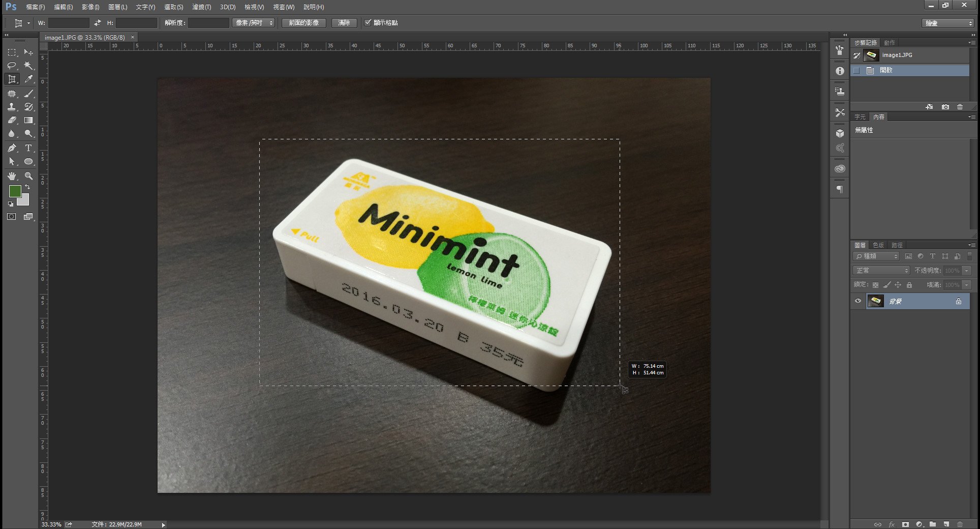Open the 影像(I) menu
Viewport: 980px width, 529px height.
click(x=90, y=7)
